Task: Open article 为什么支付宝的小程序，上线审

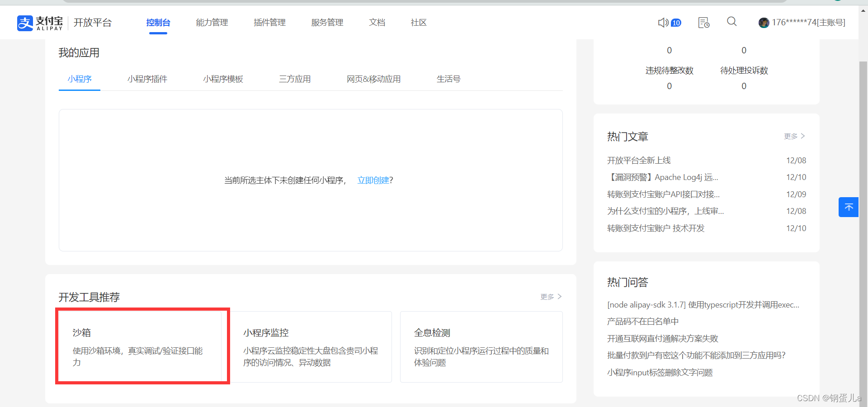Action: [665, 211]
